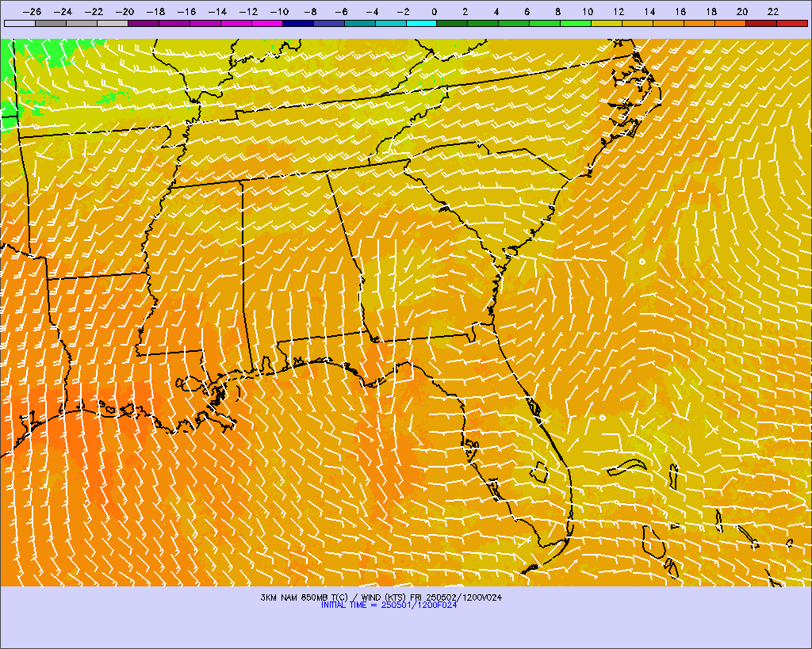Select the 18 scale label
Viewport: 812px width, 649px height.
pyautogui.click(x=711, y=12)
